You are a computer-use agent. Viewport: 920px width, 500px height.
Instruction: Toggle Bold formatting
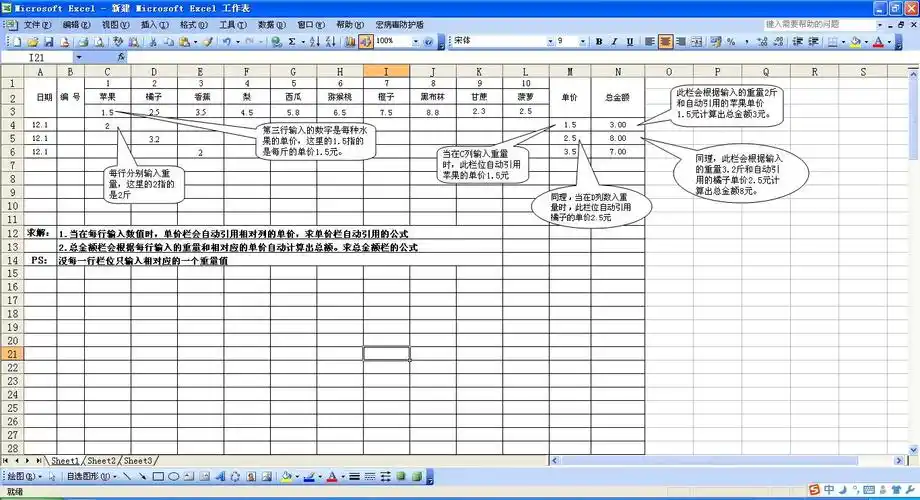599,42
